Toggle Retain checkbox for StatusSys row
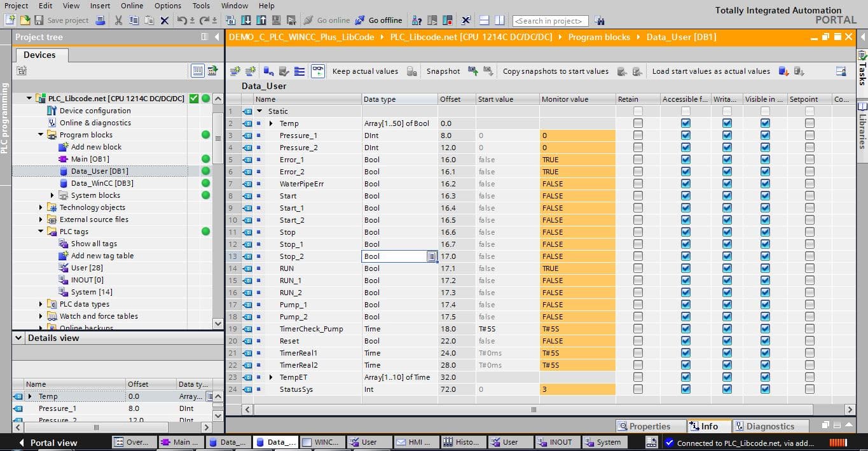The width and height of the screenshot is (868, 451). tap(638, 389)
